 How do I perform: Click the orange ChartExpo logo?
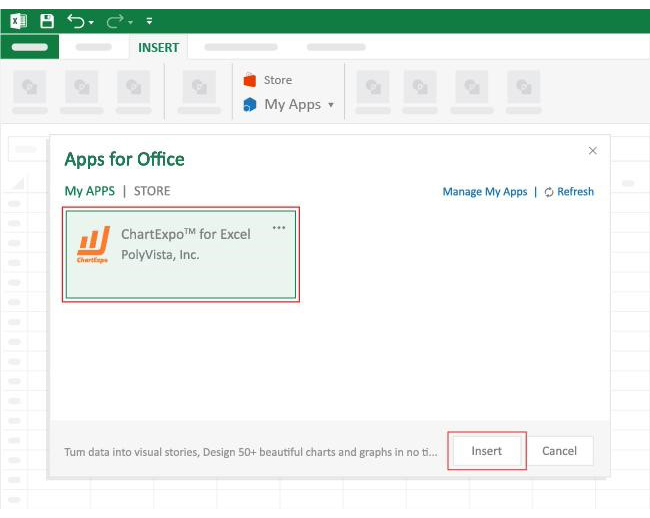[92, 244]
